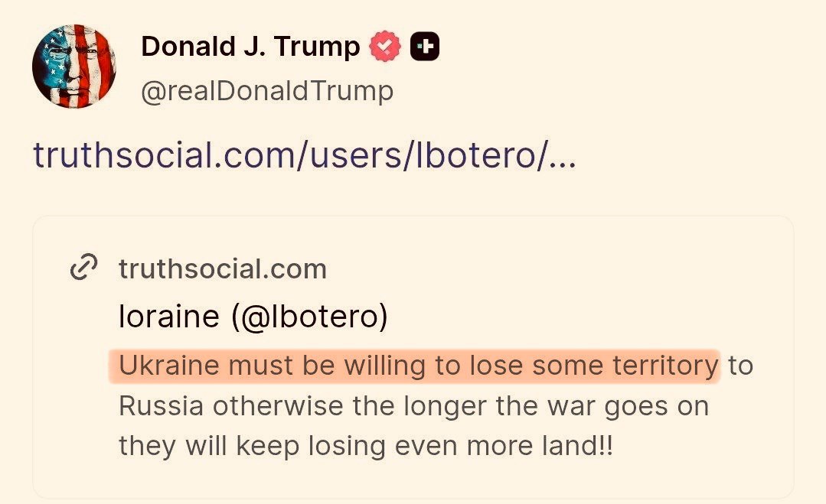Screen dimensions: 826x504
Task: Open the @realDonaldTrump handle
Action: coord(267,92)
